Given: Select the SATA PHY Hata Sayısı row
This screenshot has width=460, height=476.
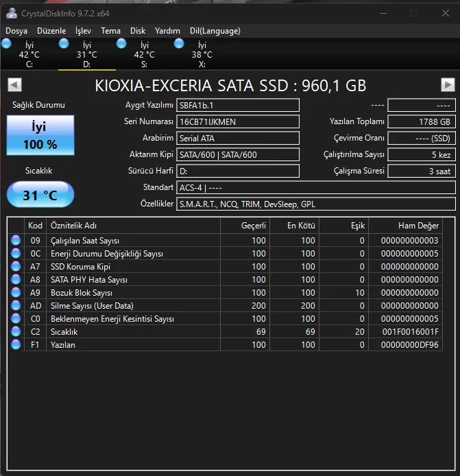Looking at the screenshot, I should 225,279.
